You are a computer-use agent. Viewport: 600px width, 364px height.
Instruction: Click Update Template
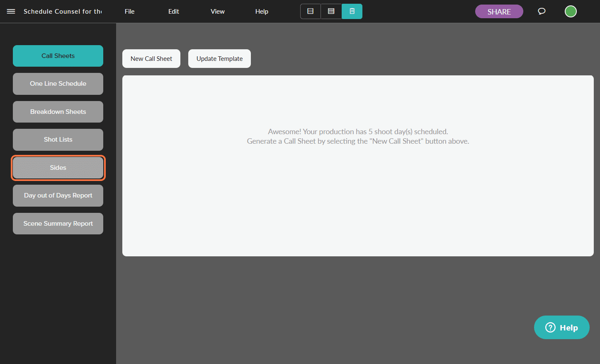[x=219, y=58]
